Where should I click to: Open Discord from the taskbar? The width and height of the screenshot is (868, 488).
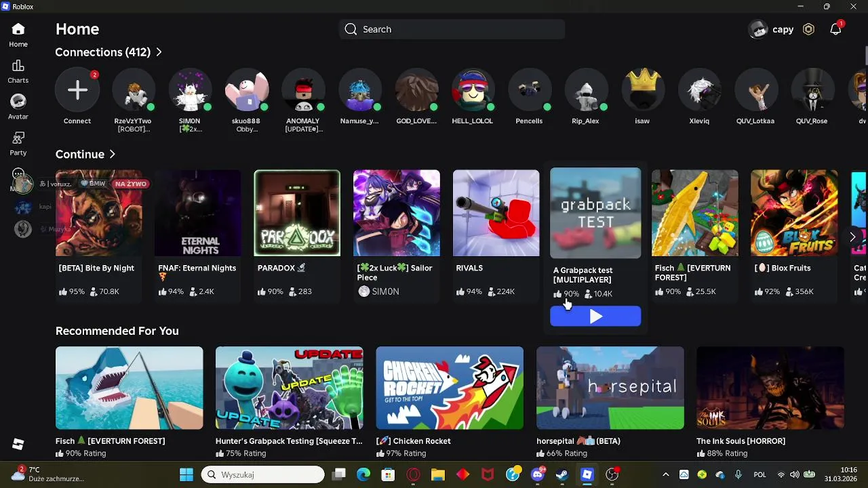click(x=537, y=474)
